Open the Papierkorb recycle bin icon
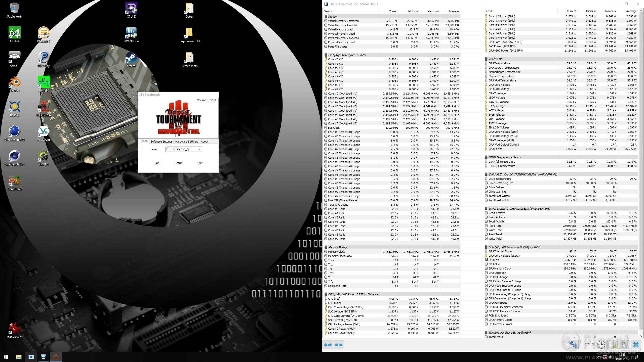 (14, 10)
